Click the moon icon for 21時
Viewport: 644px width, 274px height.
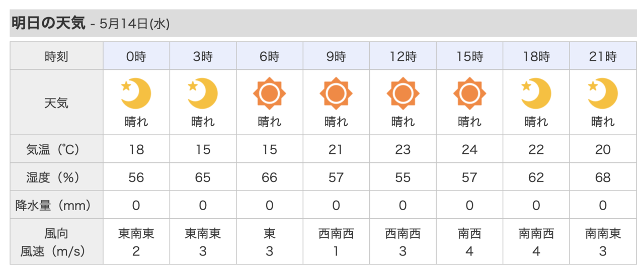603,94
